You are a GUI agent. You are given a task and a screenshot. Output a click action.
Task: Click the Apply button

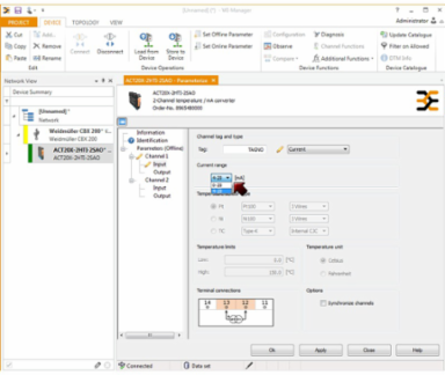[x=320, y=350]
